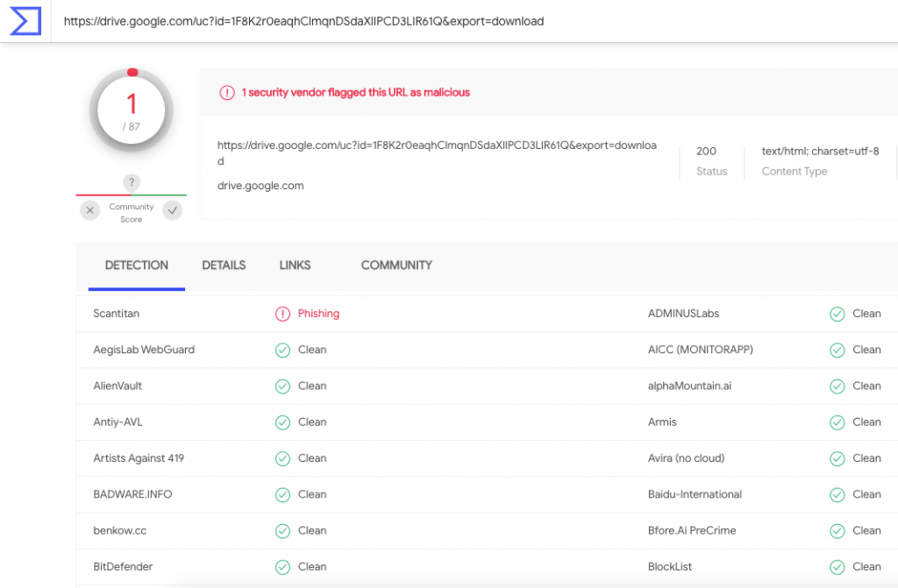Click the 1/87 detection score circle
This screenshot has width=898, height=588.
coord(132,110)
